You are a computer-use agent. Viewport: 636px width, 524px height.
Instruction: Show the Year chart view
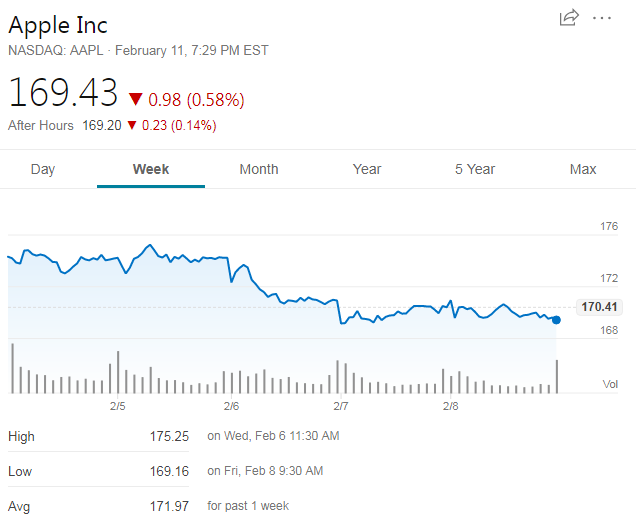367,169
